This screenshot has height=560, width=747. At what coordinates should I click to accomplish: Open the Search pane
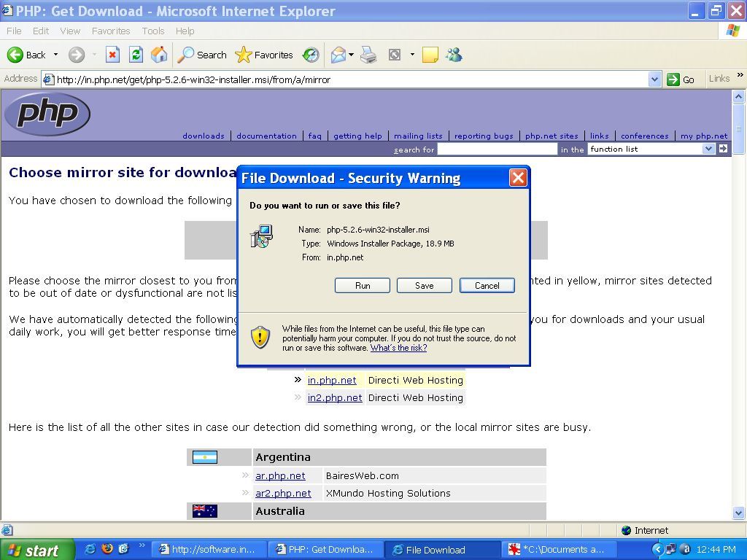[202, 55]
